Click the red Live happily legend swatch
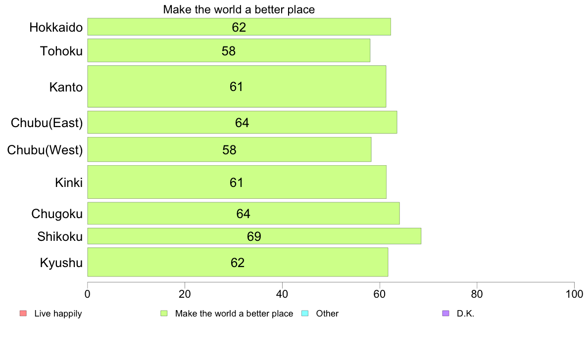The image size is (588, 364). 23,314
